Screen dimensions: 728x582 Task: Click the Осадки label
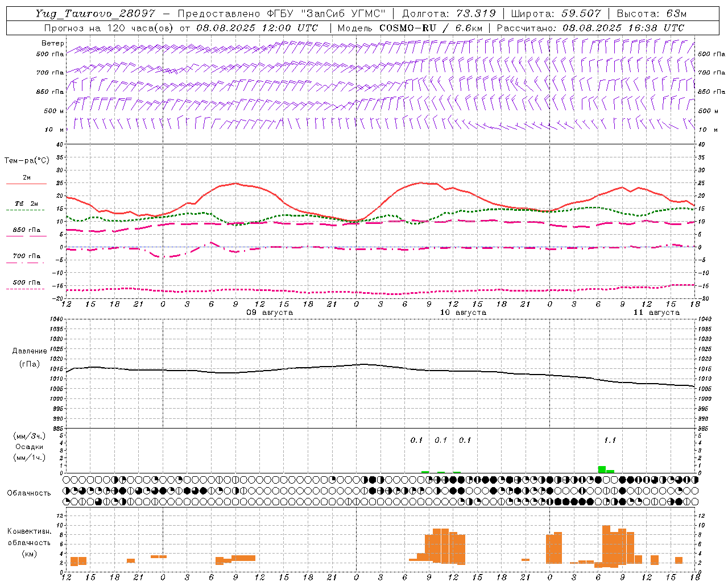[29, 447]
